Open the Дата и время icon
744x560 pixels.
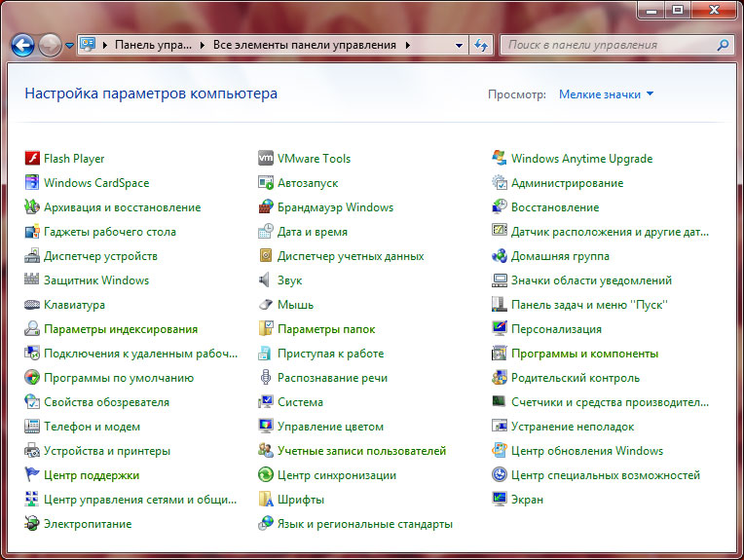(266, 231)
